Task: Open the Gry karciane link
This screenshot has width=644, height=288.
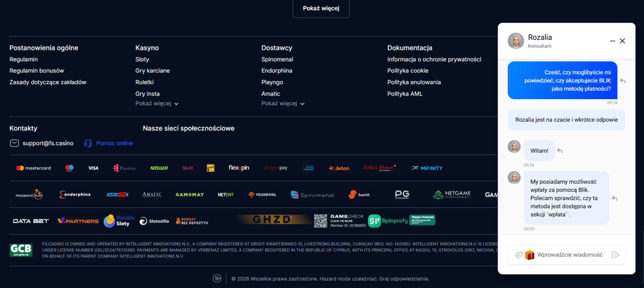Action: pyautogui.click(x=152, y=70)
